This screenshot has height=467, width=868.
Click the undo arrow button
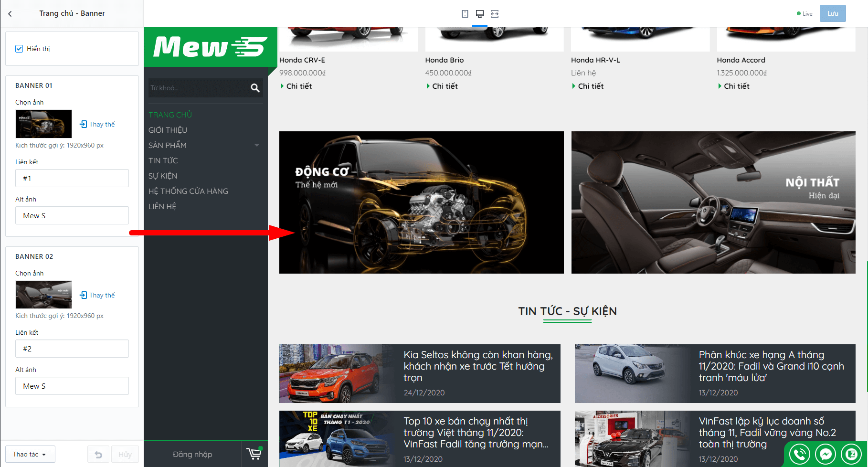(x=98, y=454)
